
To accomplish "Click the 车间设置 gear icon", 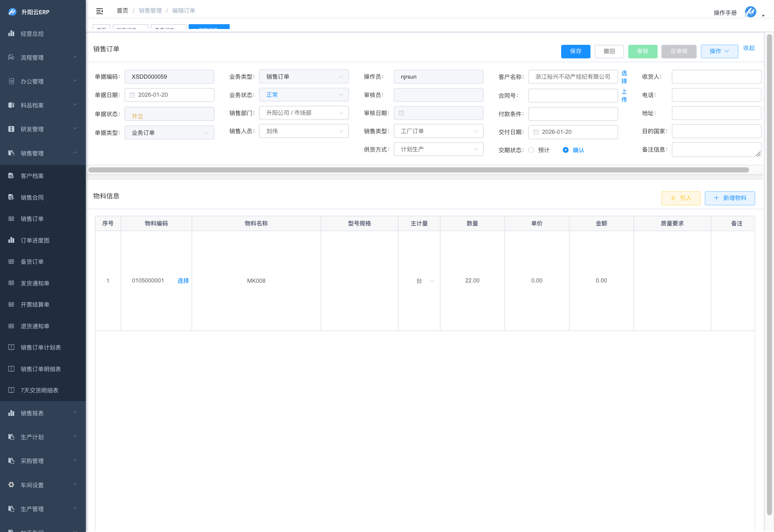I will pyautogui.click(x=11, y=485).
